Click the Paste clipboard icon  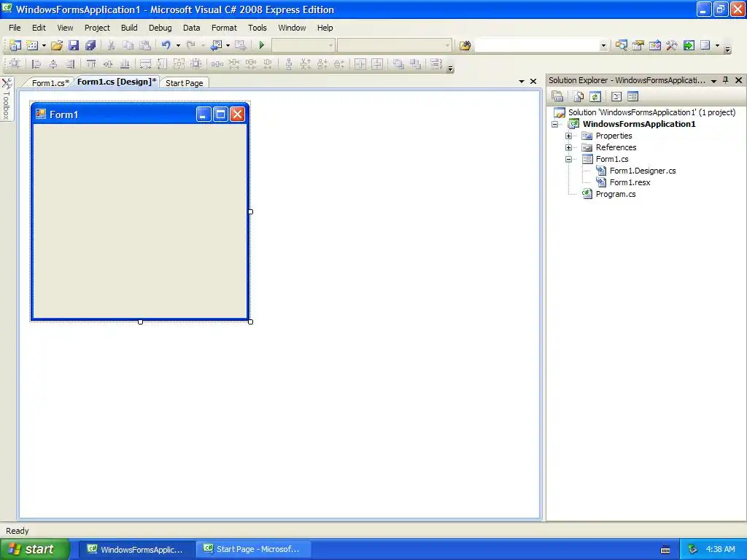pyautogui.click(x=145, y=45)
